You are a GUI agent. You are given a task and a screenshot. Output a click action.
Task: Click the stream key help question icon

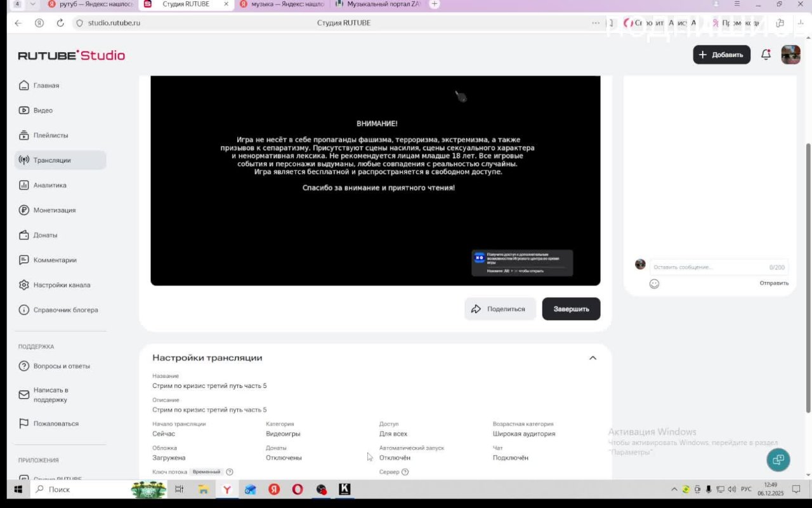(x=230, y=472)
